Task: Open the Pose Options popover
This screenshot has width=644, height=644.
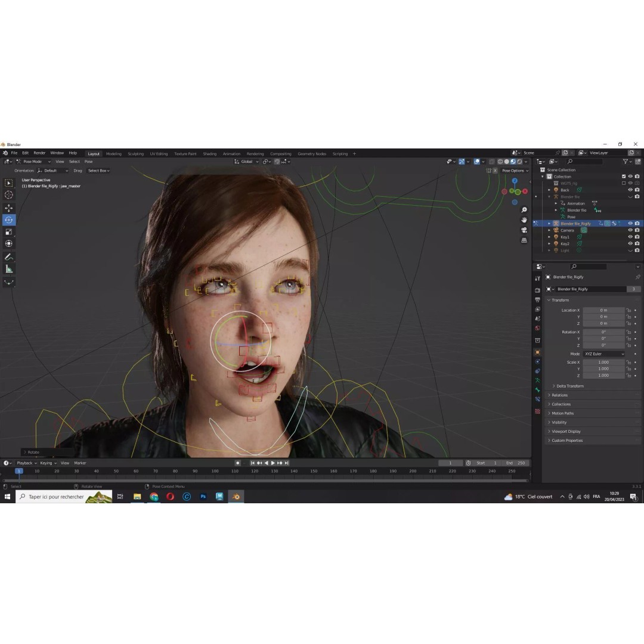Action: pos(515,171)
